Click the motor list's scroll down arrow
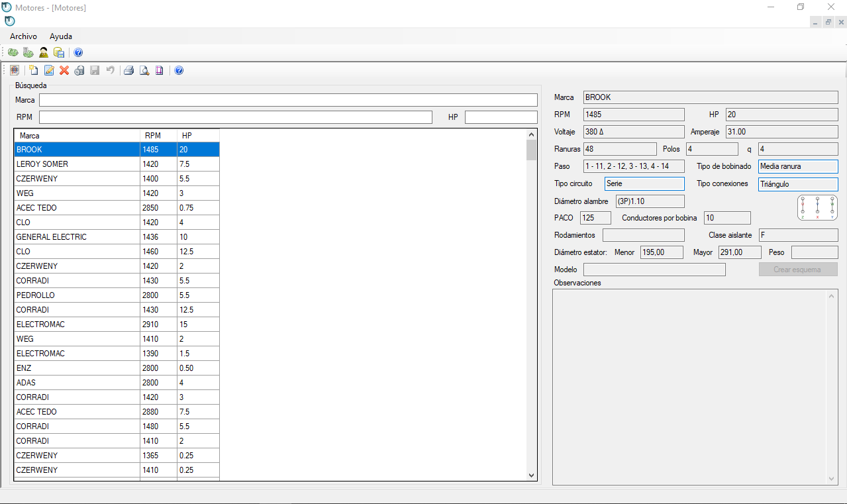This screenshot has width=847, height=504. click(x=531, y=475)
